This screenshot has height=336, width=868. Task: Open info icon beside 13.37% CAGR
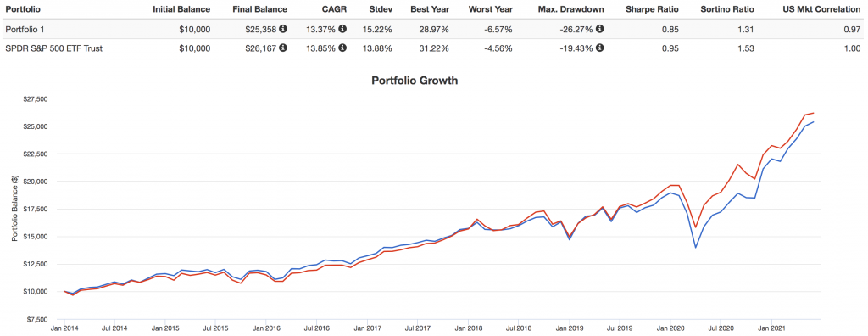tap(342, 28)
